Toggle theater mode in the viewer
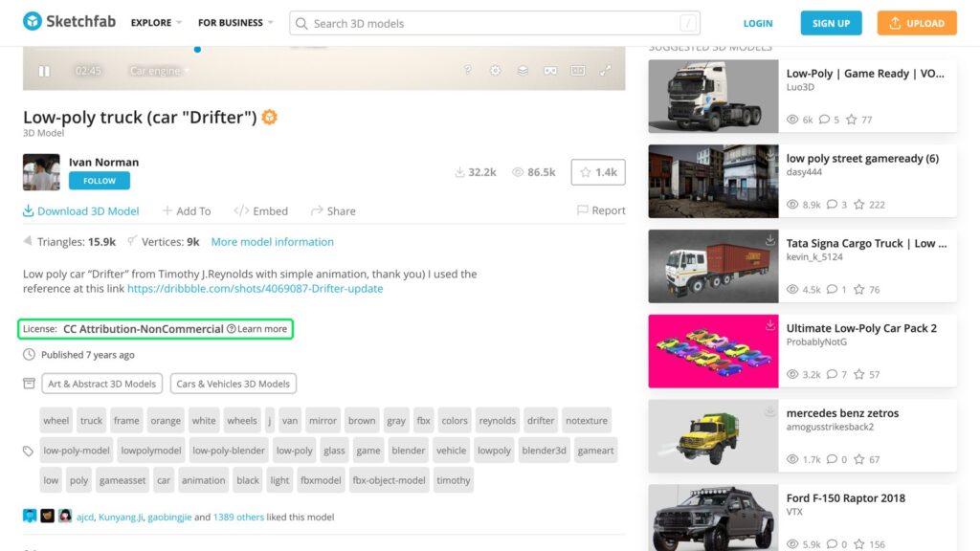980x551 pixels. tap(578, 71)
